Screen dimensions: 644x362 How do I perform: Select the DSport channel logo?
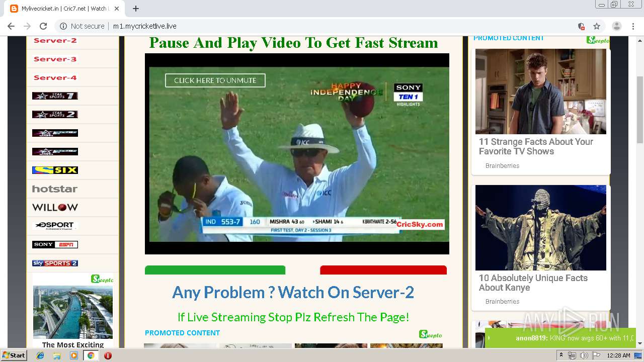(x=55, y=226)
